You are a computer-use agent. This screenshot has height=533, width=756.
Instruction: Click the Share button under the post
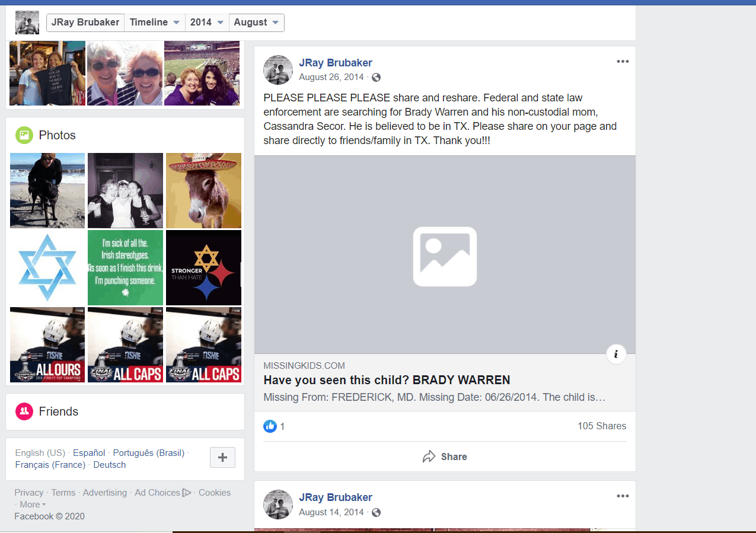click(x=445, y=457)
